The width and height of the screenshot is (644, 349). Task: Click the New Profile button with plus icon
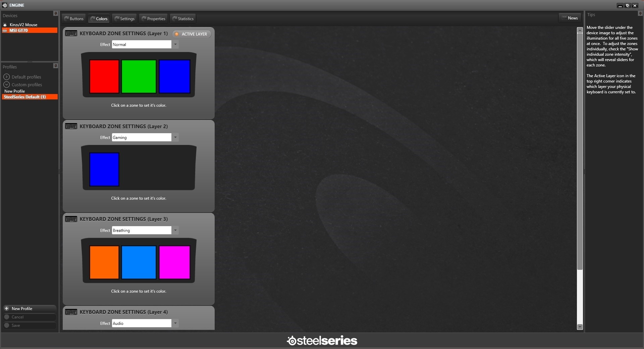pyautogui.click(x=29, y=308)
